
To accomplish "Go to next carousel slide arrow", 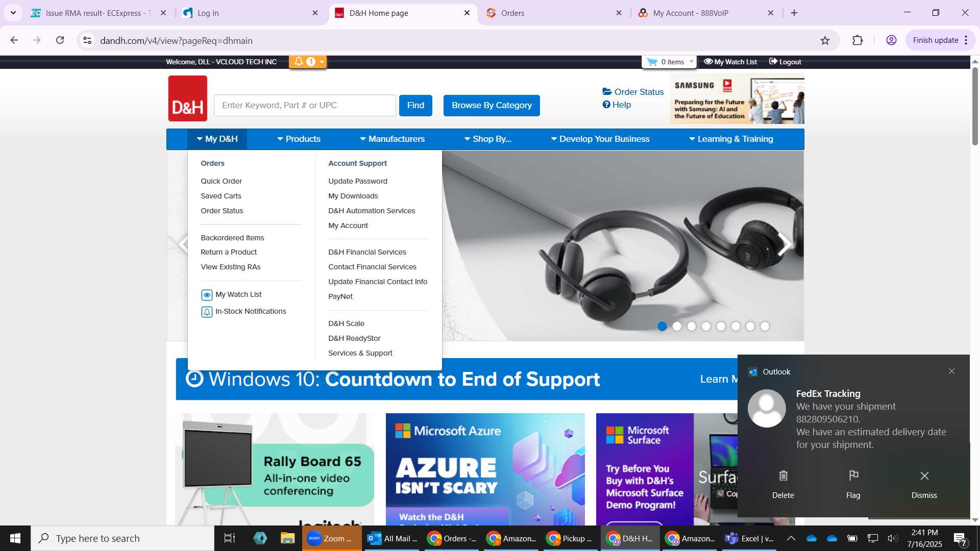I will pos(784,245).
